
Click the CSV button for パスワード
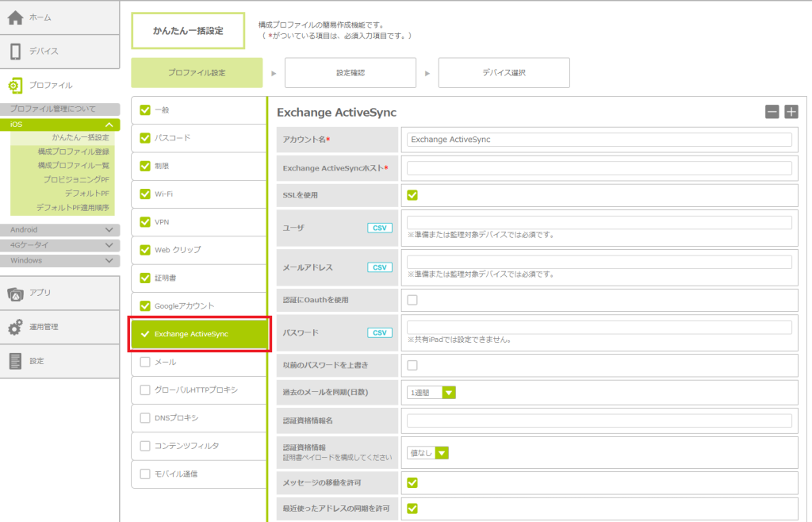coord(380,332)
